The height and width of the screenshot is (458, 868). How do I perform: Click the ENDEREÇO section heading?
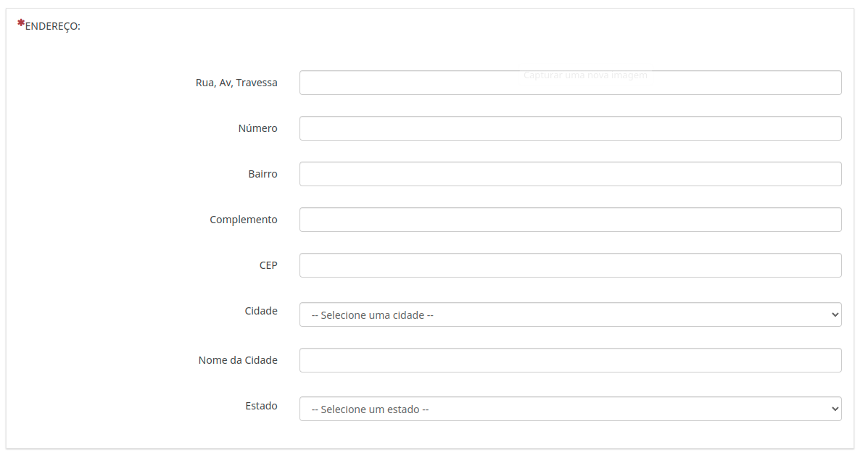pyautogui.click(x=53, y=27)
